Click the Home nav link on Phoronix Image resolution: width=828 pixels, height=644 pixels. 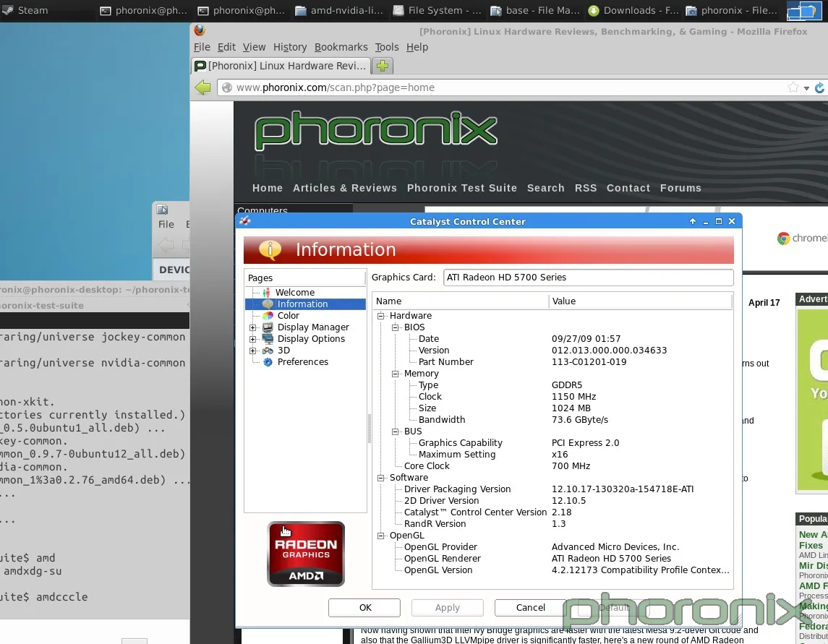267,188
